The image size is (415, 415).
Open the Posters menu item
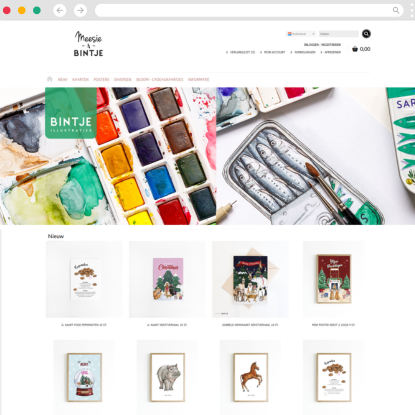(101, 79)
